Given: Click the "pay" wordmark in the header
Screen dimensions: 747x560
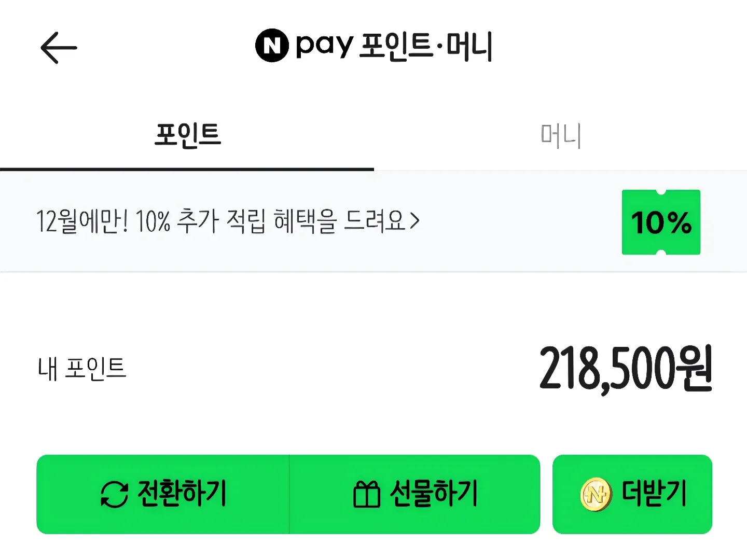Looking at the screenshot, I should (x=325, y=46).
